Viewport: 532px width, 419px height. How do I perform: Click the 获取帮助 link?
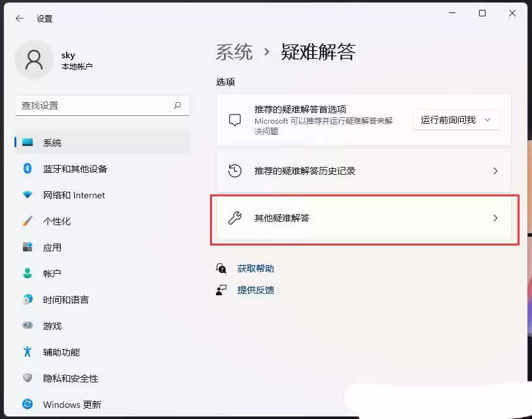pos(255,268)
